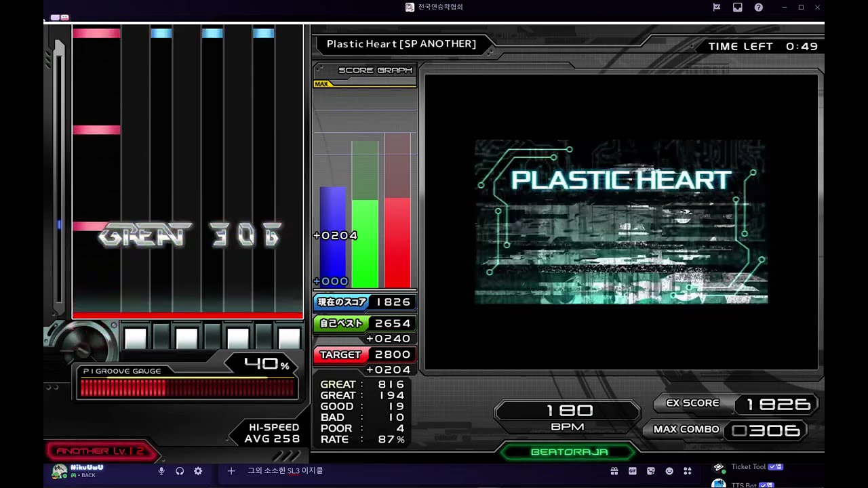Click the blue current score bar in the graph
Screen dimensions: 868x488
click(x=333, y=237)
